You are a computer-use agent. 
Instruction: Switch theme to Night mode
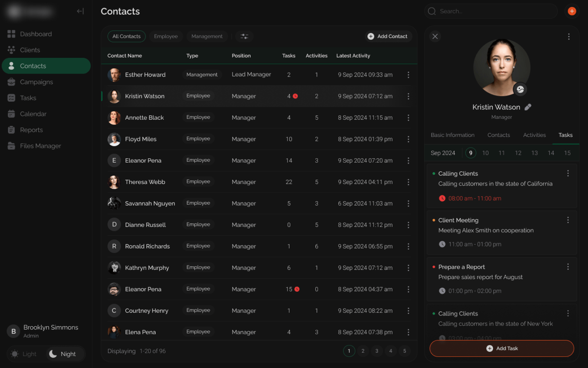pos(63,354)
